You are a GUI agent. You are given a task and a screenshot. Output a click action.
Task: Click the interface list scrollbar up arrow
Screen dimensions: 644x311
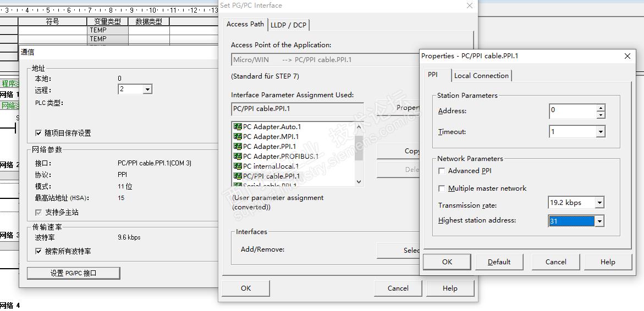(359, 126)
